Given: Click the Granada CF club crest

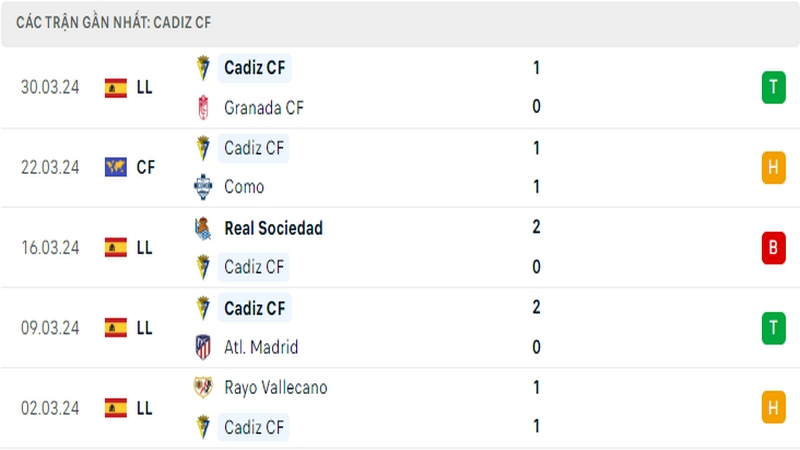Looking at the screenshot, I should pyautogui.click(x=203, y=108).
